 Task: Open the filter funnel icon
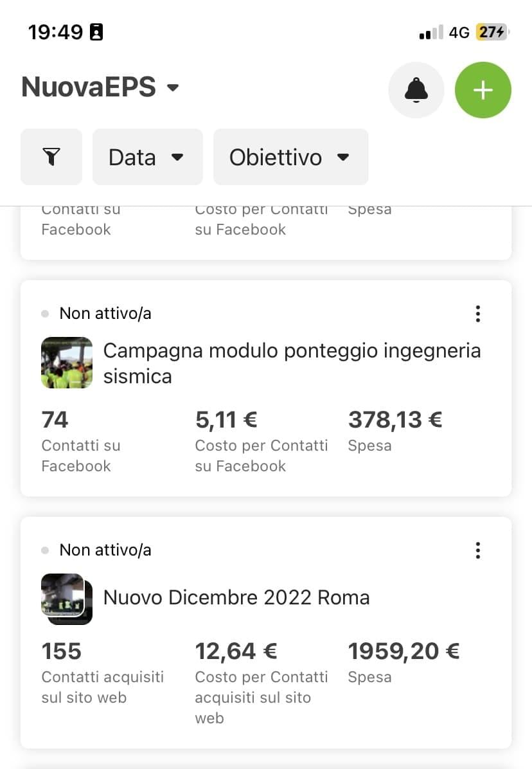[51, 157]
